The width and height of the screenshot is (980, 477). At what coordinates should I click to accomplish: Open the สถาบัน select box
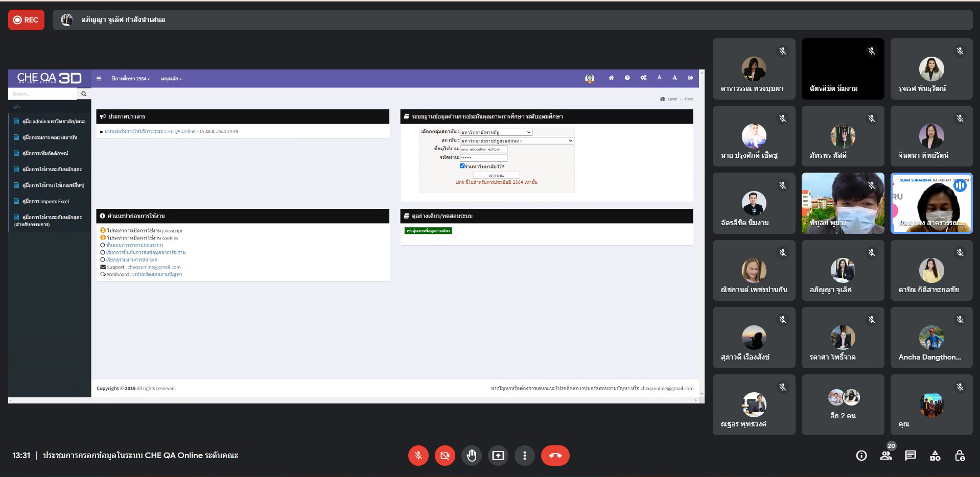coord(517,140)
